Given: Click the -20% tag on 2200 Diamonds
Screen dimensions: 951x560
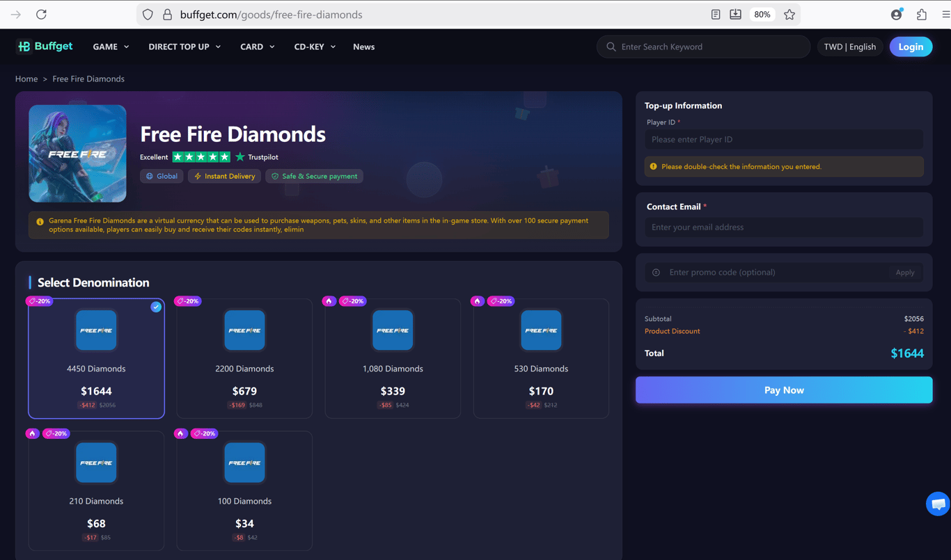Looking at the screenshot, I should click(188, 301).
